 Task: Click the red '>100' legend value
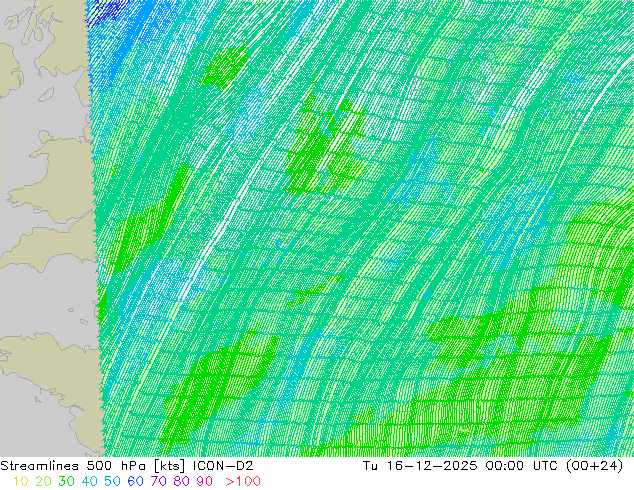tap(243, 482)
